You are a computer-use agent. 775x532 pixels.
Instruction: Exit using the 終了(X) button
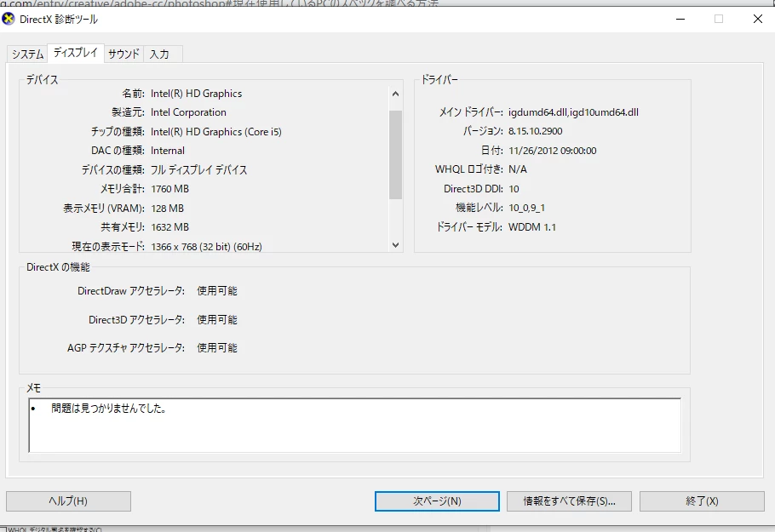tap(702, 501)
